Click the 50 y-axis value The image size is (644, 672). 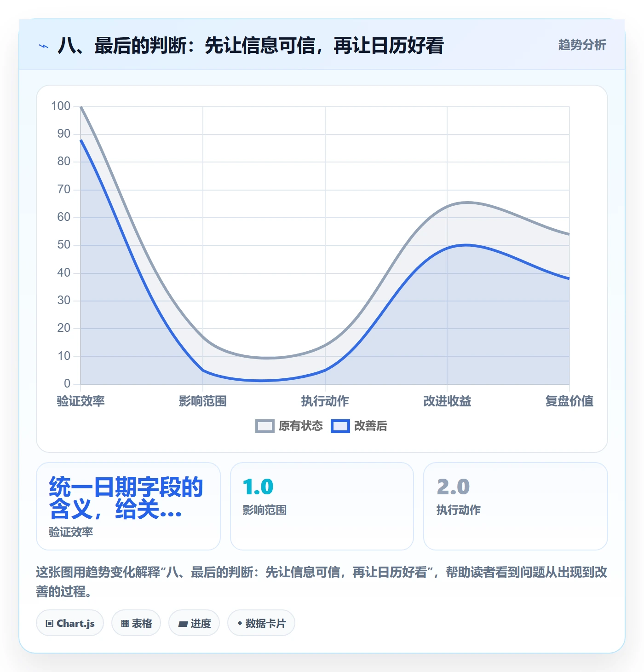pyautogui.click(x=64, y=245)
